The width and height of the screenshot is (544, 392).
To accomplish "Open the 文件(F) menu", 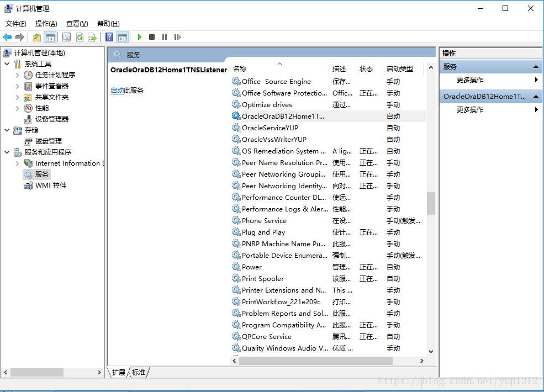I will coord(15,24).
